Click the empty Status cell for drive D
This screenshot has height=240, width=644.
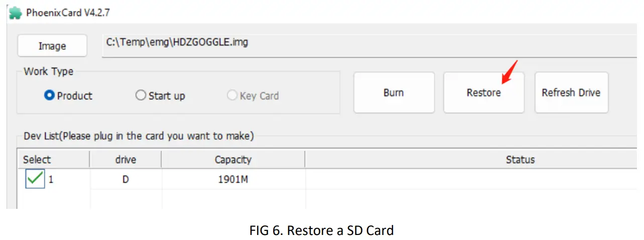click(x=472, y=179)
